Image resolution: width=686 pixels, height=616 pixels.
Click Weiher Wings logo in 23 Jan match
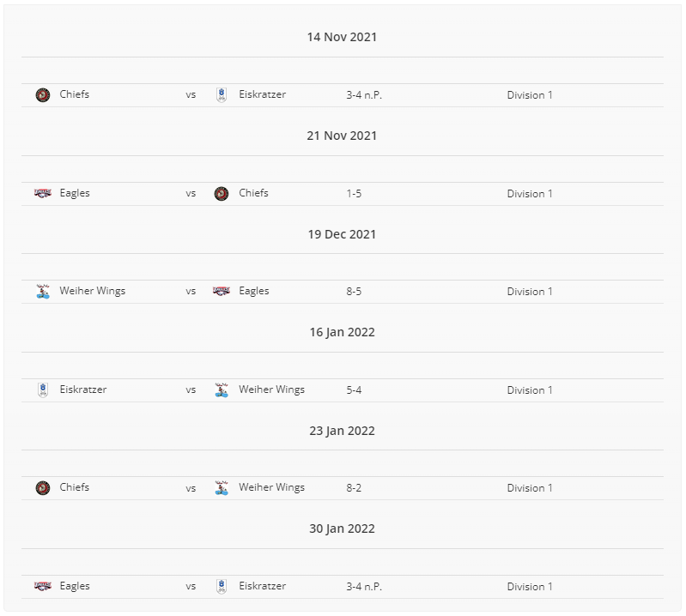click(222, 488)
